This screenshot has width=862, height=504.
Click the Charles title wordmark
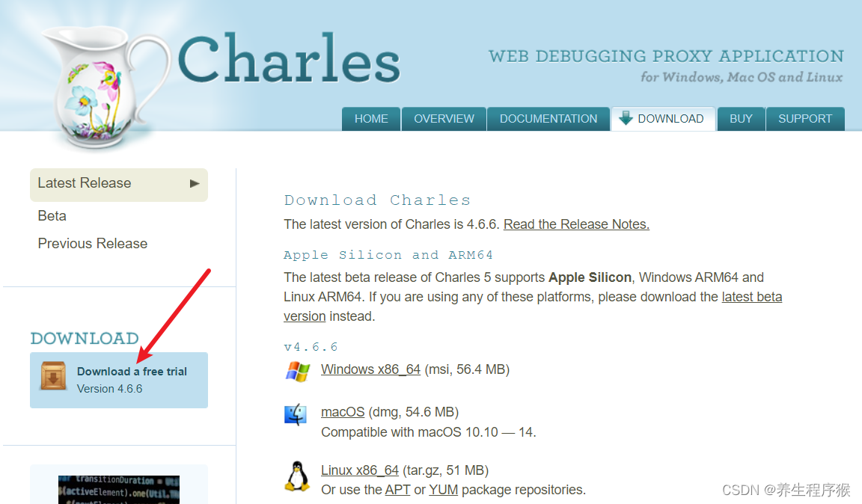click(289, 59)
